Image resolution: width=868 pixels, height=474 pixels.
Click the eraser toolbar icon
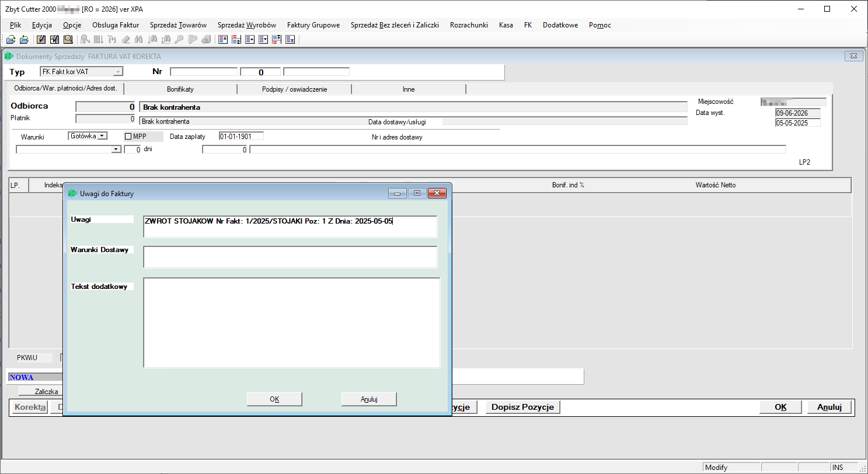(126, 40)
